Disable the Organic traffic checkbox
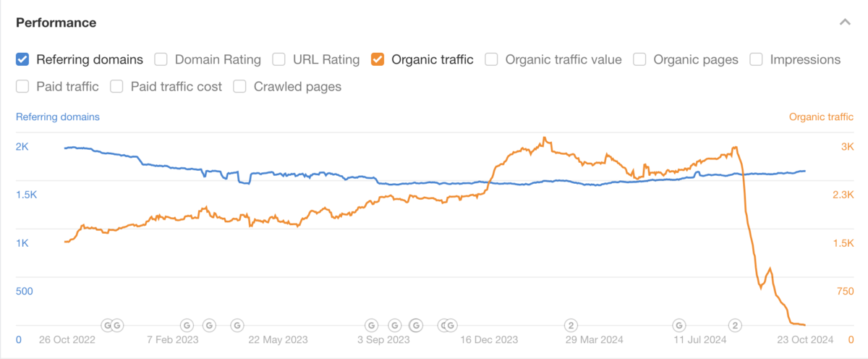This screenshot has height=359, width=868. click(378, 59)
